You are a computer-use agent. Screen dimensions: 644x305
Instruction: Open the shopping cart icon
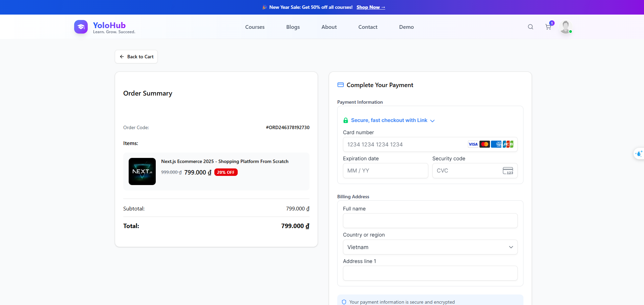[548, 27]
